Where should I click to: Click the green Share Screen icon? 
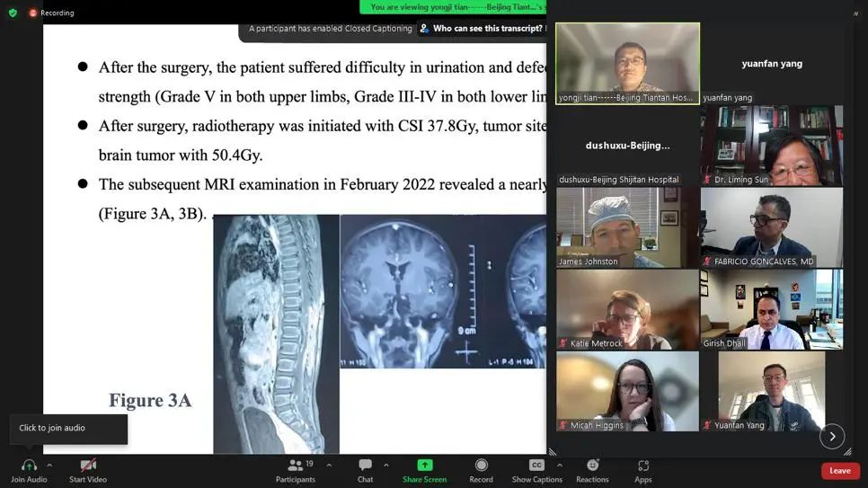(x=424, y=466)
